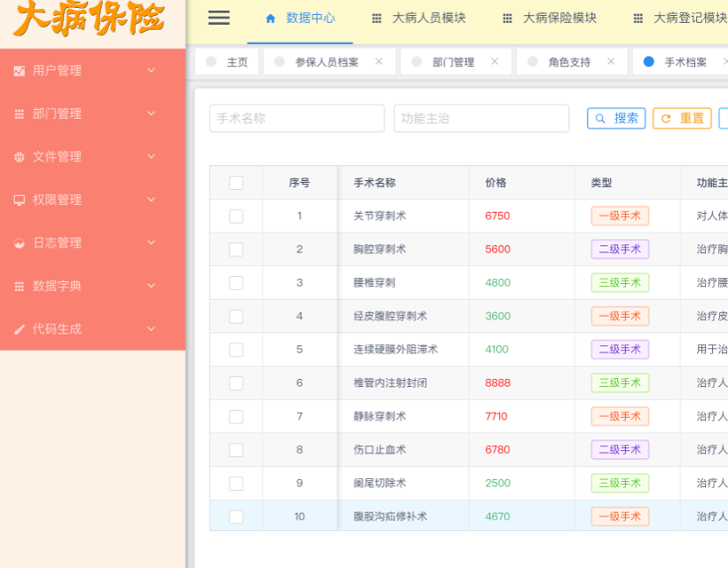Click the 用户管理 chart icon in the sidebar
728x568 pixels.
pyautogui.click(x=19, y=70)
